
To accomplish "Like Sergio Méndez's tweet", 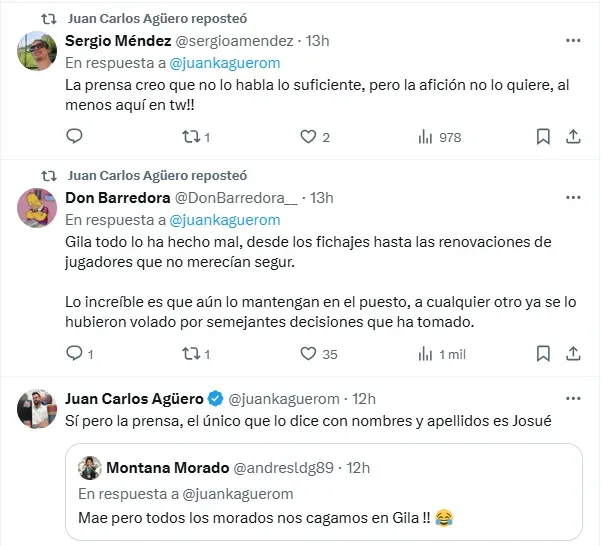I will [x=308, y=137].
